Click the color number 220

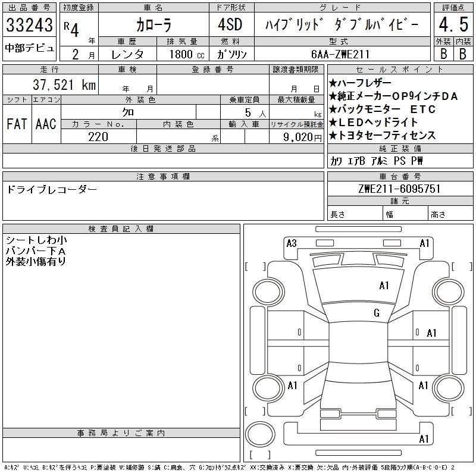point(98,137)
